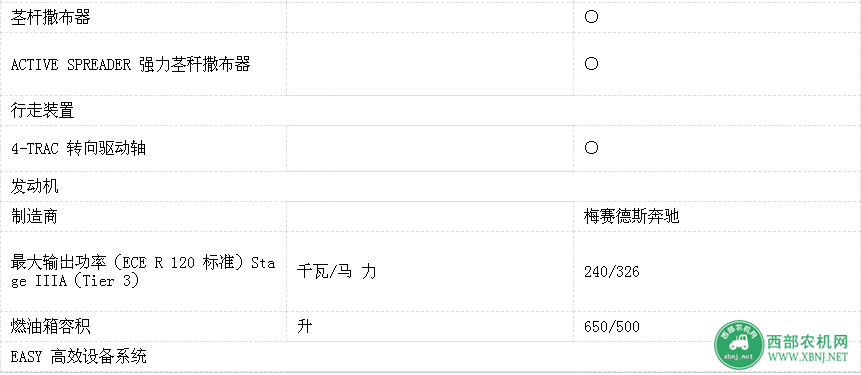This screenshot has height=375, width=861.
Task: Click the 240/326 power value
Action: pos(612,271)
